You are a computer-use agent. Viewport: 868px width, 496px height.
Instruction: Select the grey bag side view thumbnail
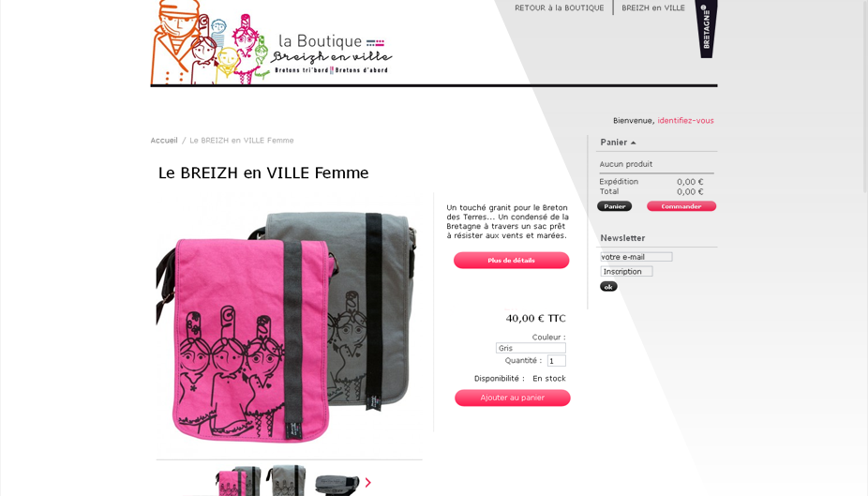337,485
